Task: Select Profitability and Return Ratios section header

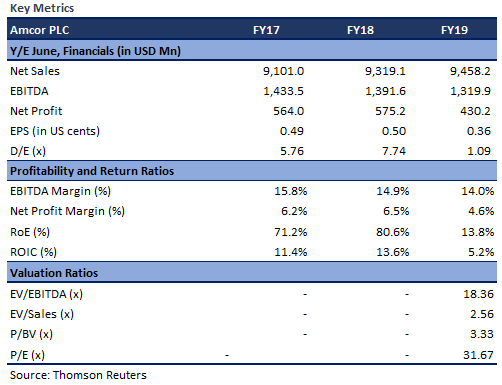Action: pos(92,171)
